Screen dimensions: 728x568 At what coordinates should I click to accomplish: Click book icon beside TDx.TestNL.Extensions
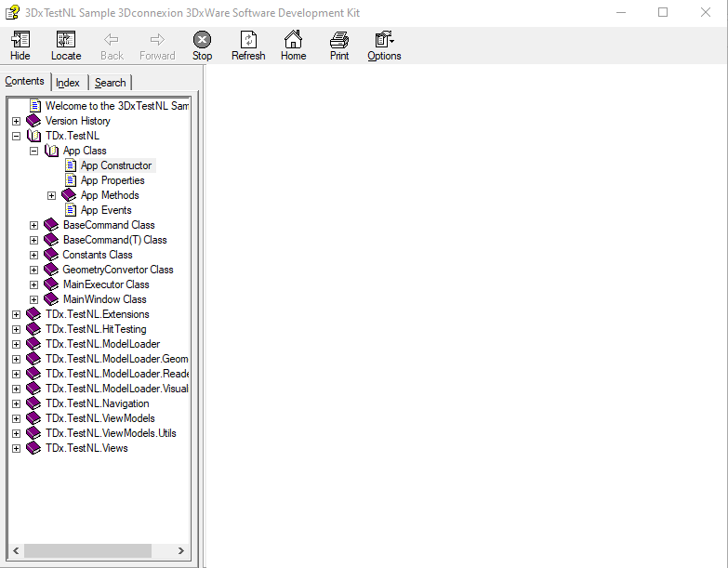tap(33, 313)
